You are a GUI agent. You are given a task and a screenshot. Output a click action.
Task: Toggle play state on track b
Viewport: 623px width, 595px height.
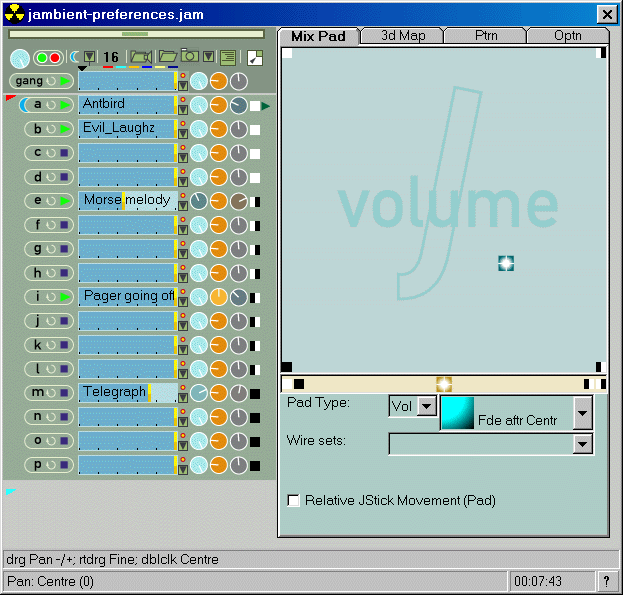[64, 129]
